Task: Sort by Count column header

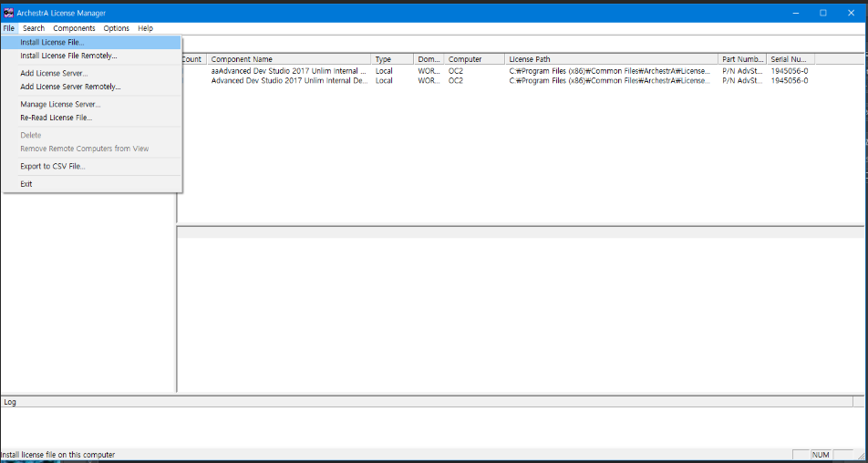Action: coord(192,59)
